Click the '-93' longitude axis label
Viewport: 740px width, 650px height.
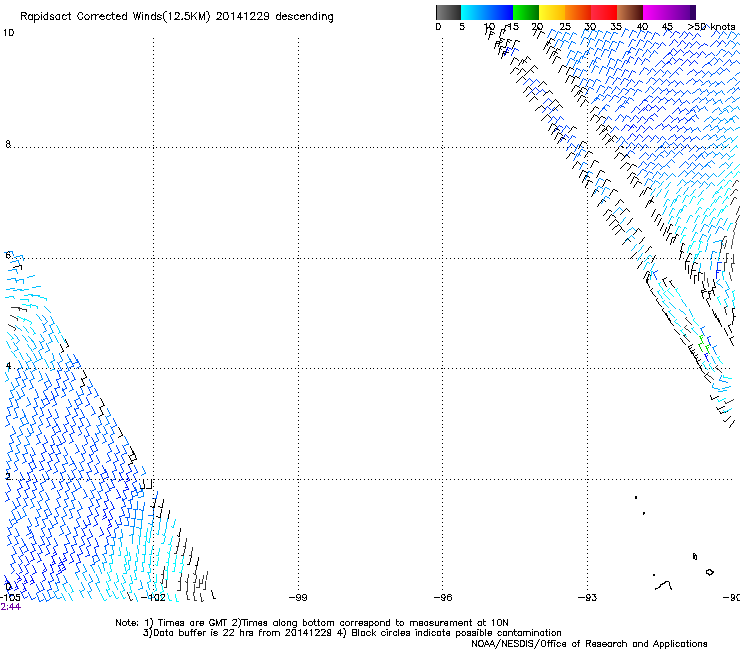[x=587, y=597]
